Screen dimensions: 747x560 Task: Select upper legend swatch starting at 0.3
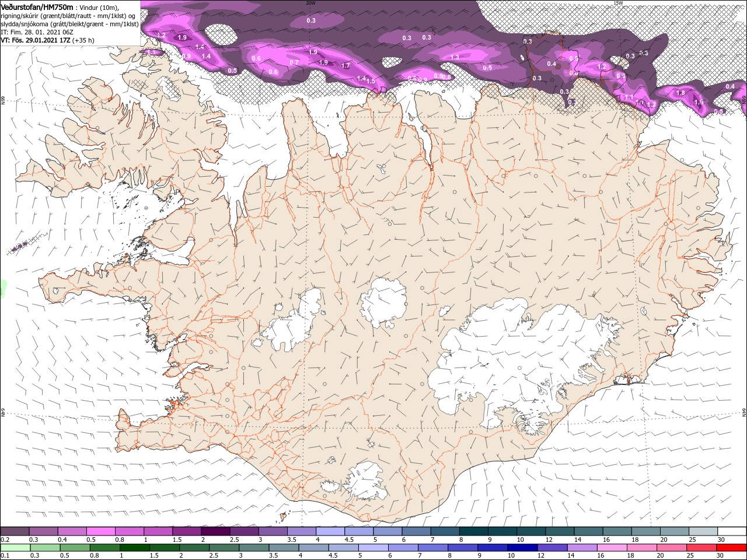[43, 531]
